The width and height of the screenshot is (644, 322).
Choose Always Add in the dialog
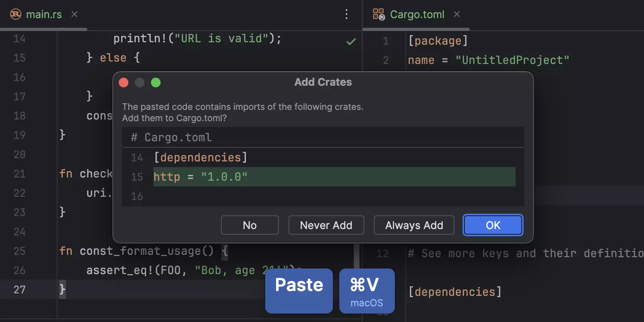414,225
